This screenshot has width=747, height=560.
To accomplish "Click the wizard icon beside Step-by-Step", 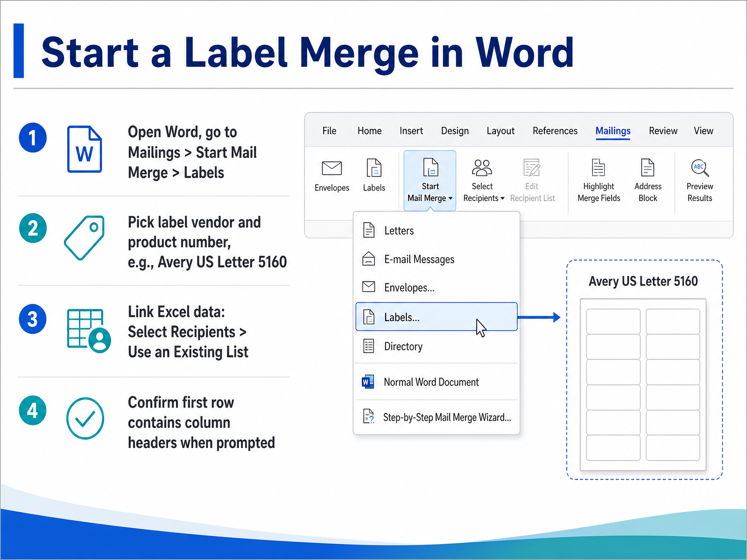I will tap(369, 416).
